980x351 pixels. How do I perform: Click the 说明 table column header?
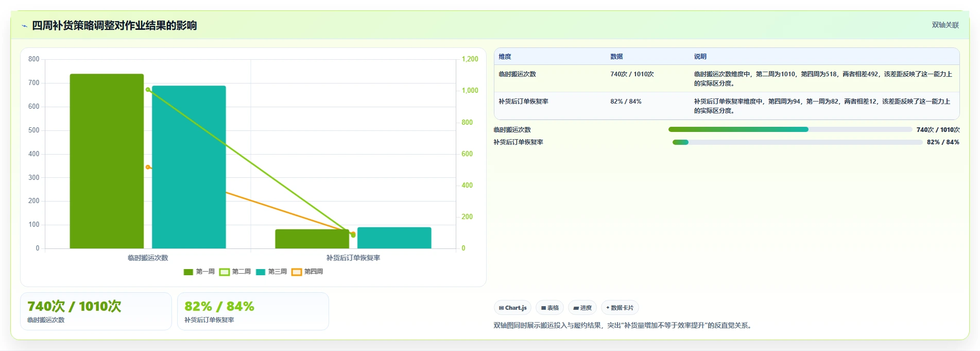point(700,57)
